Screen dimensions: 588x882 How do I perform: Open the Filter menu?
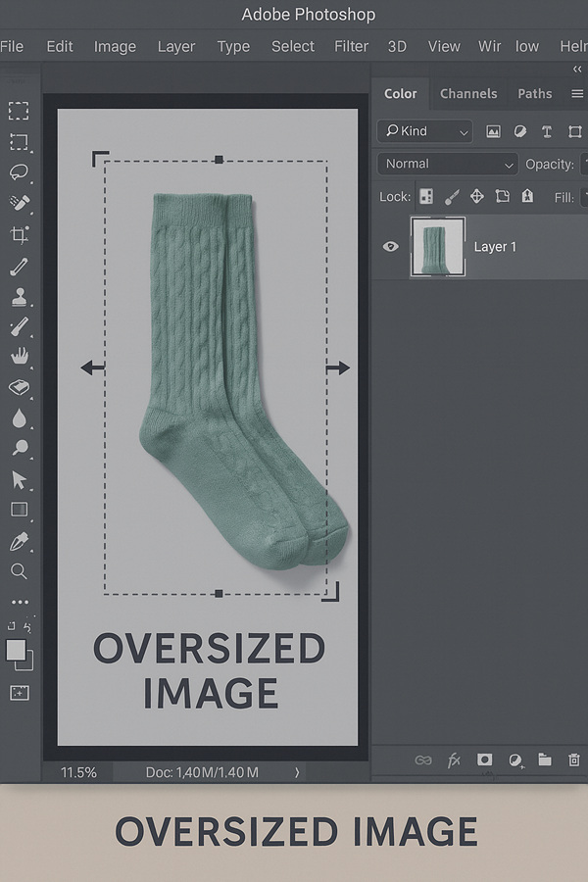point(351,46)
